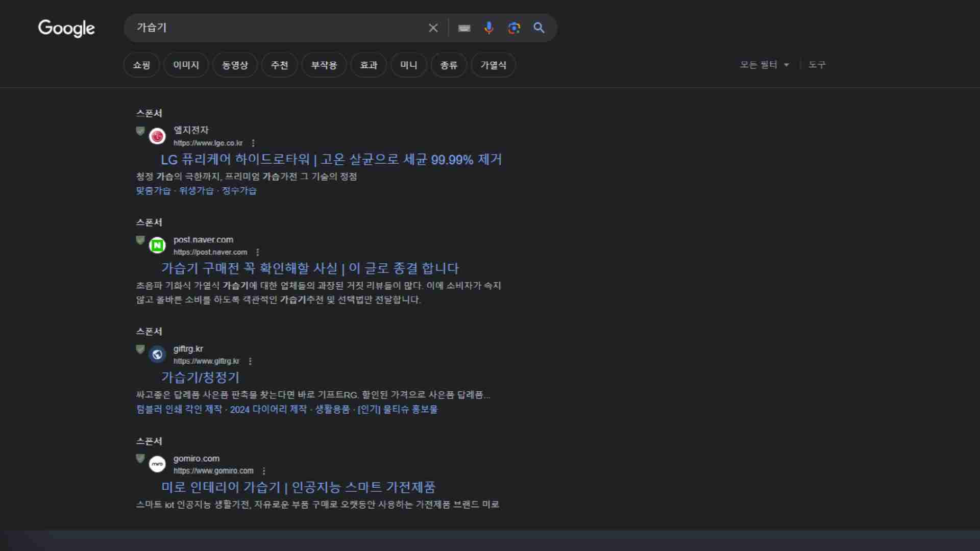The width and height of the screenshot is (980, 551).
Task: Activate voice search with the microphone icon
Action: (489, 28)
